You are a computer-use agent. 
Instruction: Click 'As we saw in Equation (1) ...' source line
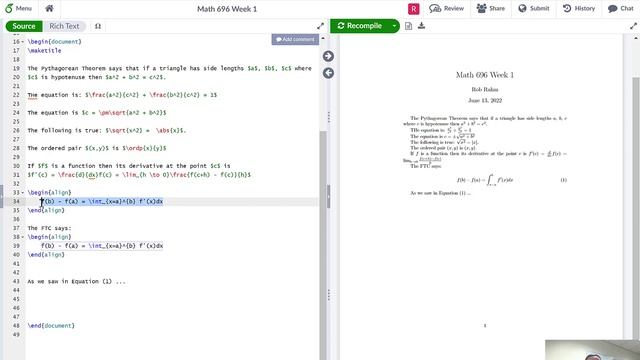tap(76, 281)
